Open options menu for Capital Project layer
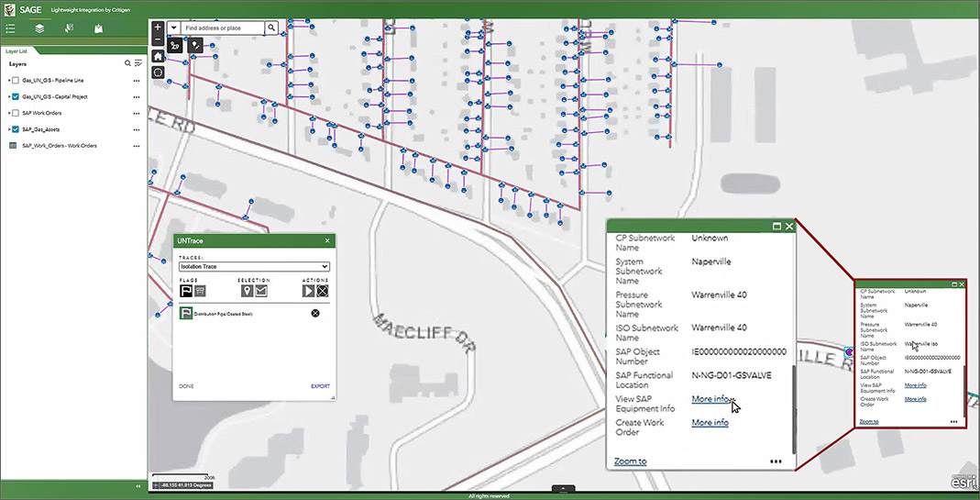 [137, 97]
